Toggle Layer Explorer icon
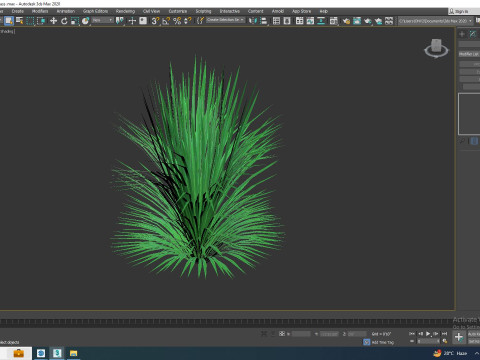Viewport: 480px width, 360px height. (x=287, y=21)
